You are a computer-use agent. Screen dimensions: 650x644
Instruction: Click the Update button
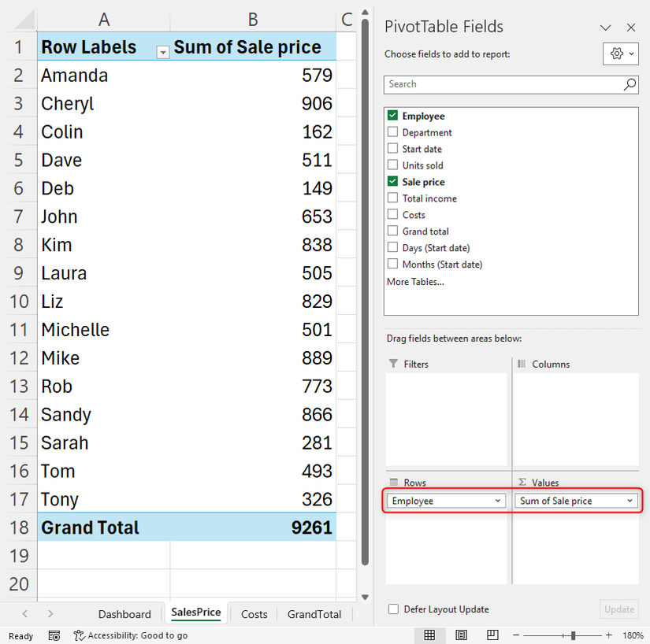[x=618, y=609]
